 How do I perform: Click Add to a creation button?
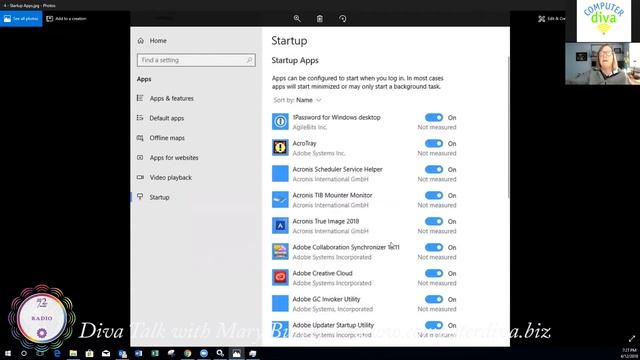coord(66,19)
